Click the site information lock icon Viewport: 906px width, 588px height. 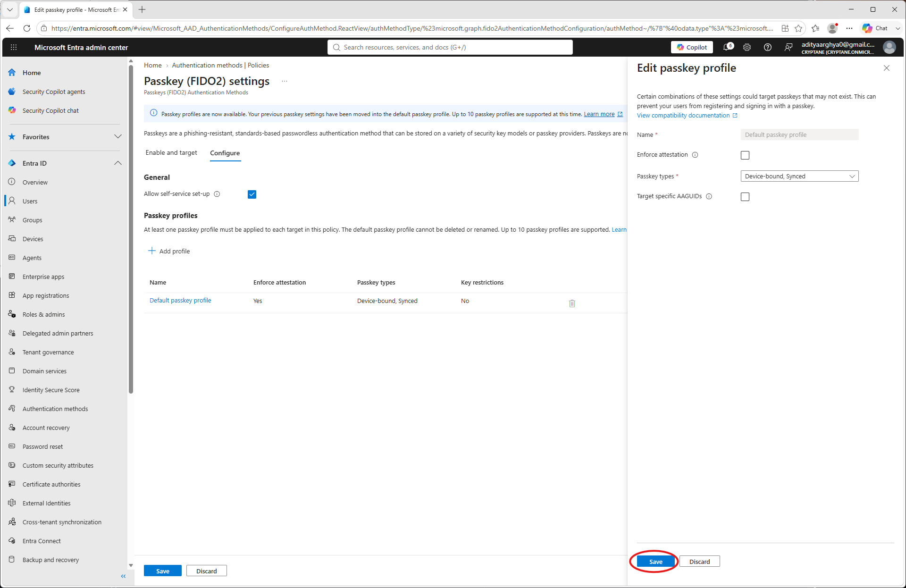pyautogui.click(x=44, y=28)
